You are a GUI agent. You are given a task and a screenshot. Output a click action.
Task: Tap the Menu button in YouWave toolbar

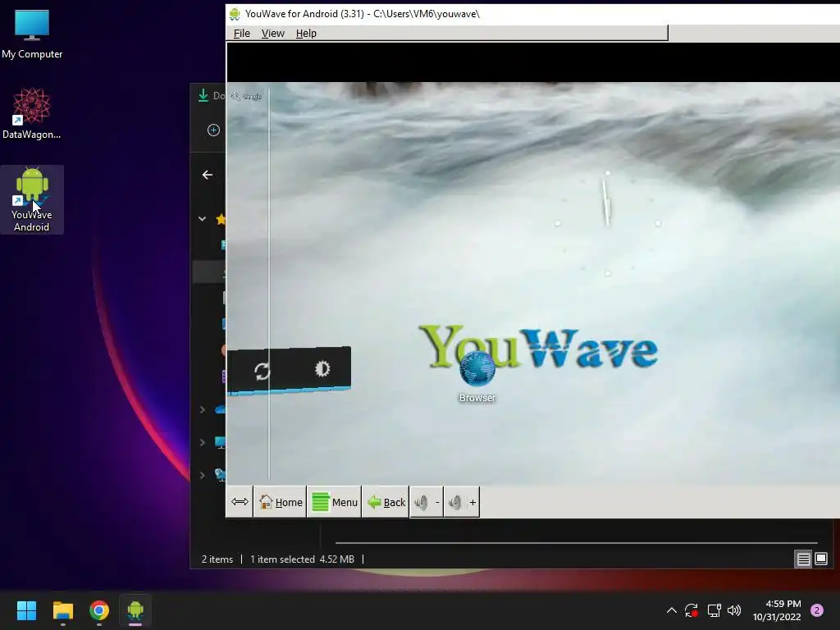point(335,502)
